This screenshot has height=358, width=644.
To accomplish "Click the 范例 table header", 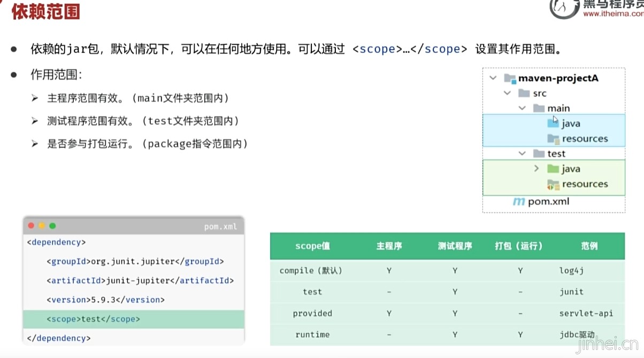I will (x=589, y=246).
